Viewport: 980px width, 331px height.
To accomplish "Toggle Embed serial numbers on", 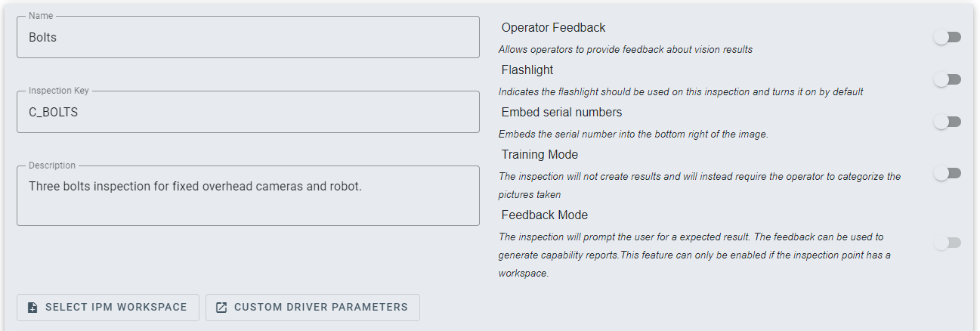I will point(947,122).
